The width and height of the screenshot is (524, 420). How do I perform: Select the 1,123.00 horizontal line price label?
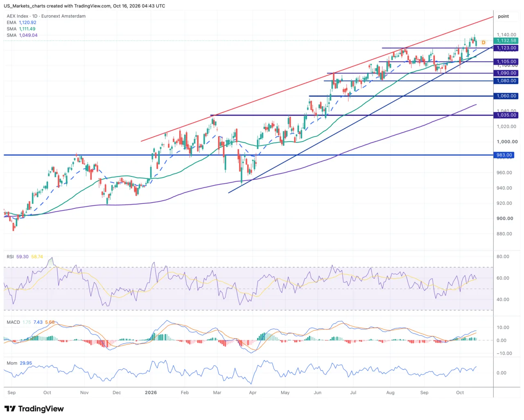coord(506,48)
